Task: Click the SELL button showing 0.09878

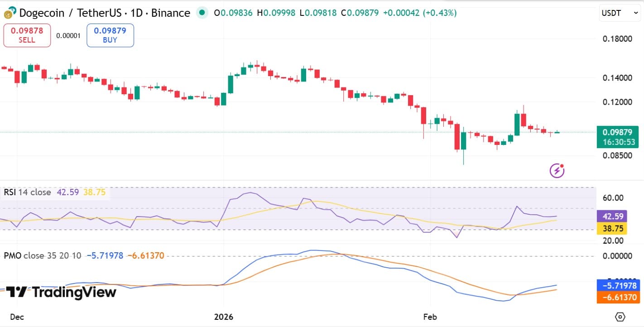Action: (27, 35)
